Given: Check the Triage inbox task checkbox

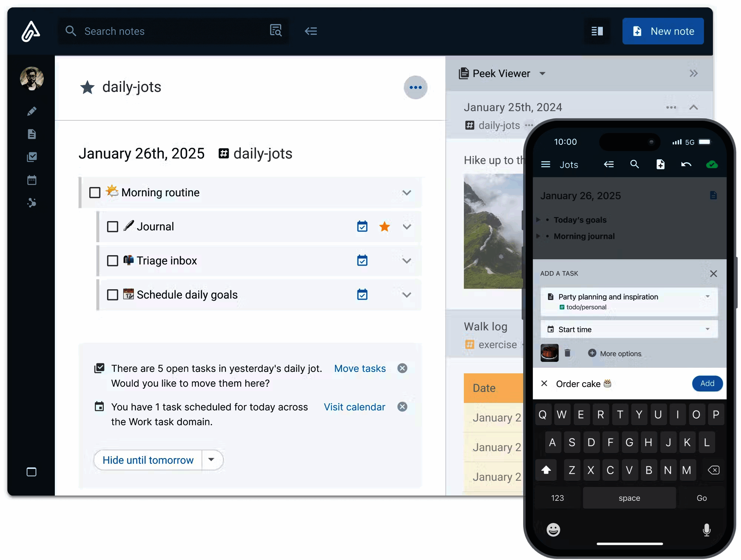Looking at the screenshot, I should [113, 261].
